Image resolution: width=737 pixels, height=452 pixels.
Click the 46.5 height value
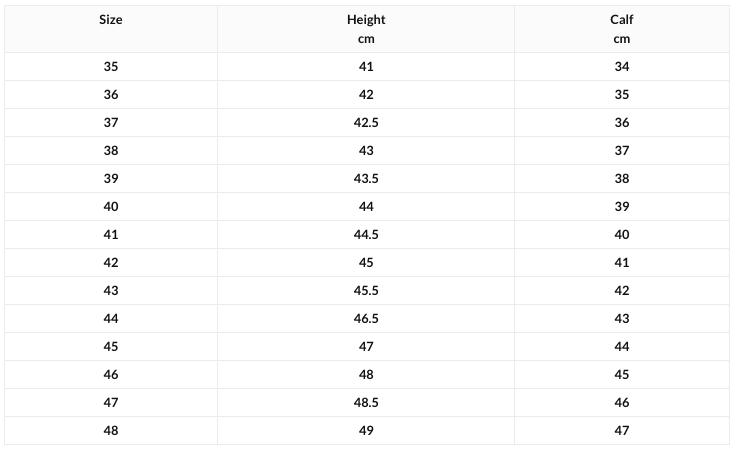coord(366,319)
